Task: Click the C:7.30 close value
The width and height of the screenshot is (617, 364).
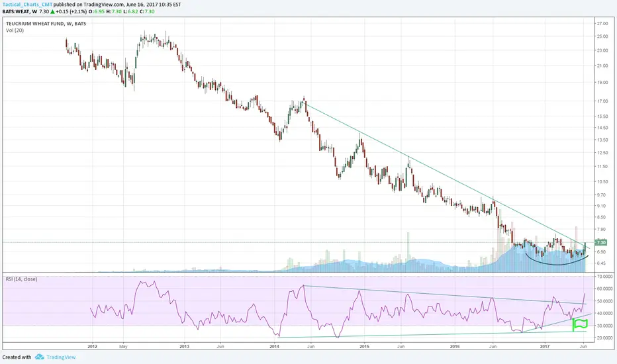Action: click(x=147, y=12)
